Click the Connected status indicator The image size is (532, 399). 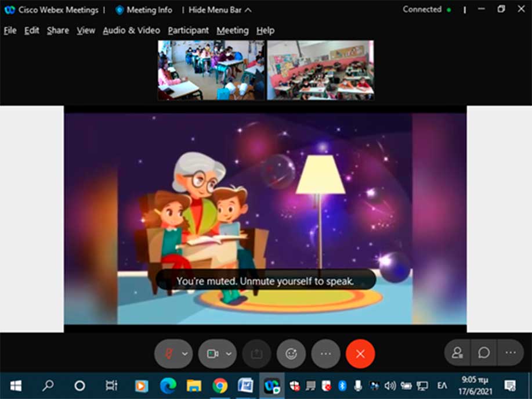(427, 9)
